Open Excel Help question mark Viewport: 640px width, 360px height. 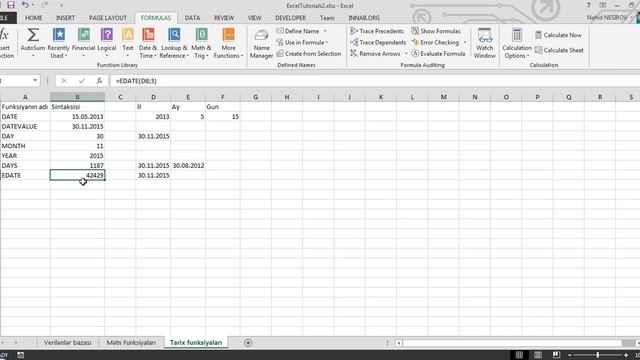click(x=588, y=5)
